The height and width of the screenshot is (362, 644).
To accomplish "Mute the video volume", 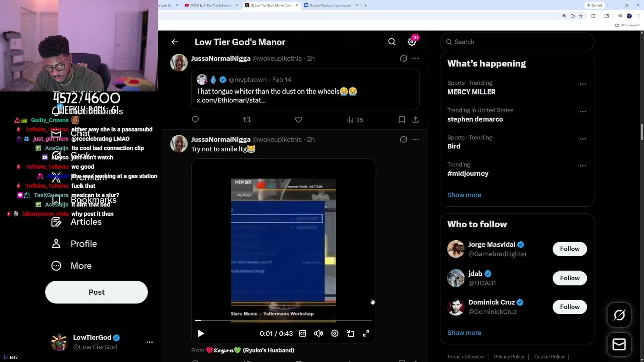I will coord(318,334).
